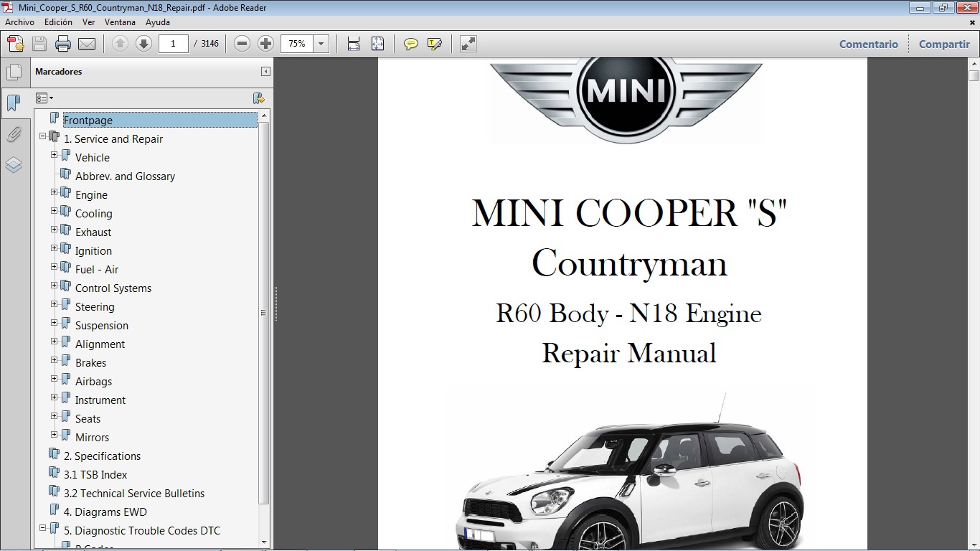Open the bookmark options menu
Viewport: 980px width, 551px height.
pos(44,98)
